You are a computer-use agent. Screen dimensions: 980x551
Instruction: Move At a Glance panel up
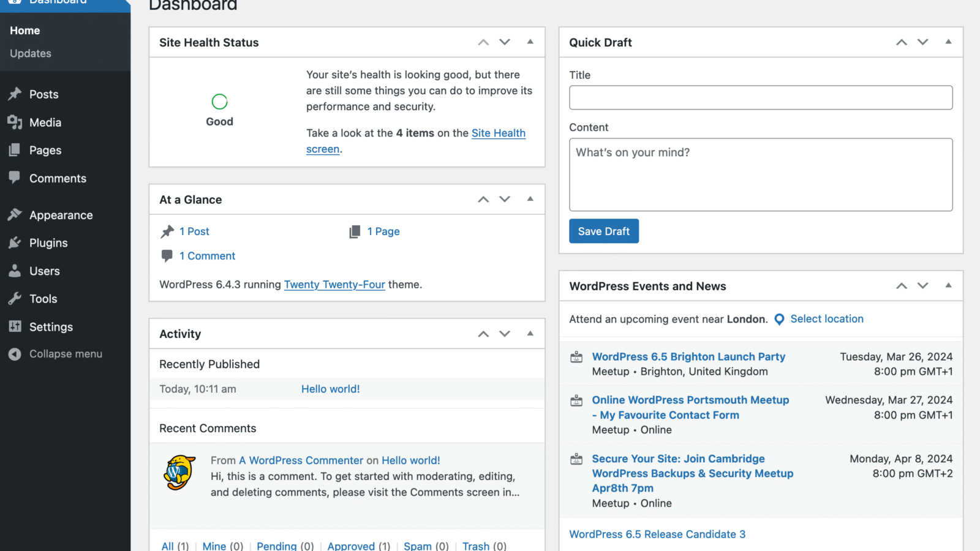(483, 199)
